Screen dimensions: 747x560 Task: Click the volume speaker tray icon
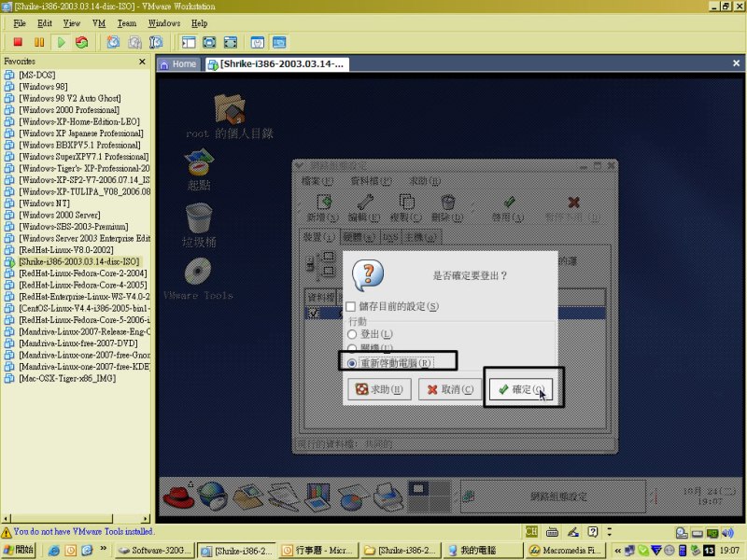point(727,532)
